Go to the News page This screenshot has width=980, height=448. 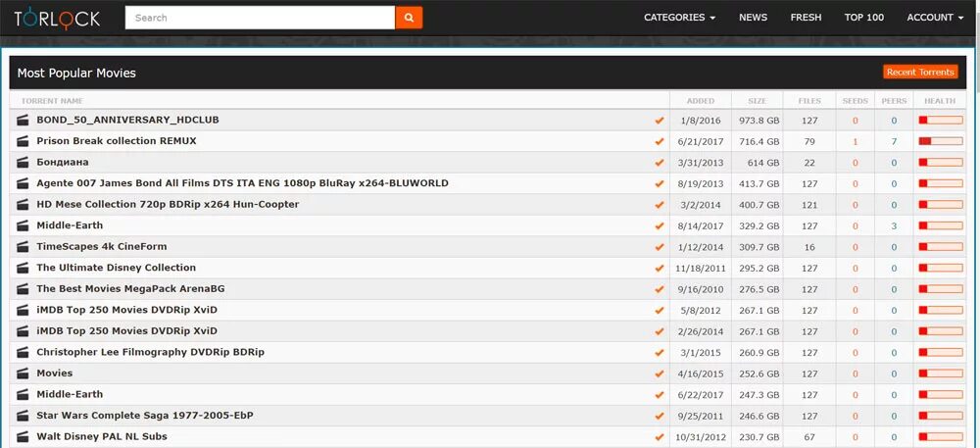pyautogui.click(x=753, y=18)
